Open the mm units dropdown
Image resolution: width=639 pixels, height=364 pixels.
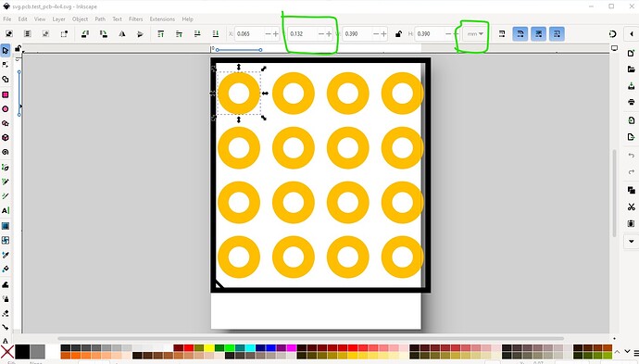pyautogui.click(x=475, y=34)
